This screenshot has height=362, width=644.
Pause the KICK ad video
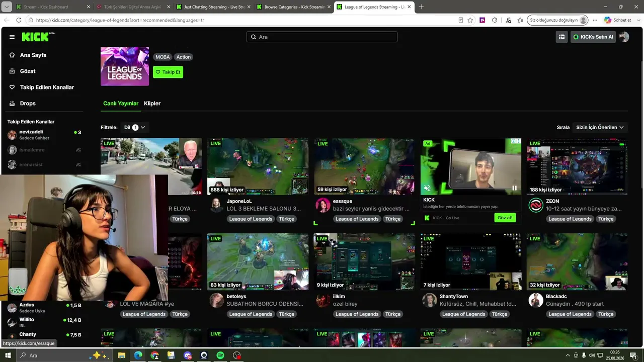[x=514, y=188]
